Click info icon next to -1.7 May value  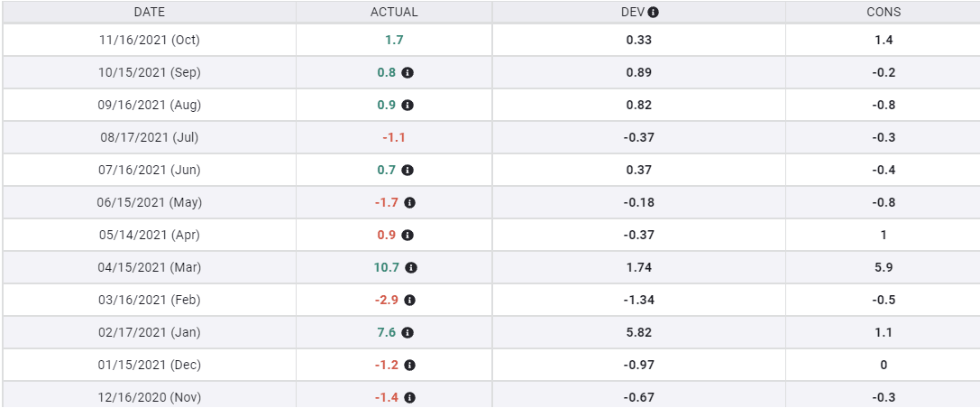click(x=409, y=202)
